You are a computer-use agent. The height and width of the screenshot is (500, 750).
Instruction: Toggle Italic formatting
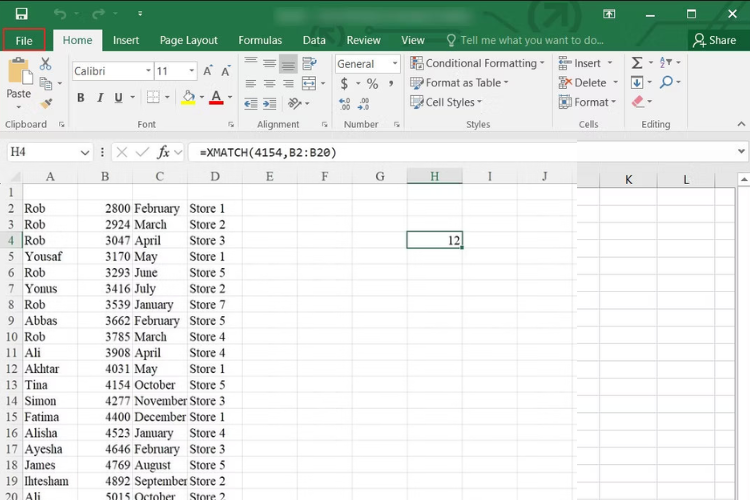point(100,98)
